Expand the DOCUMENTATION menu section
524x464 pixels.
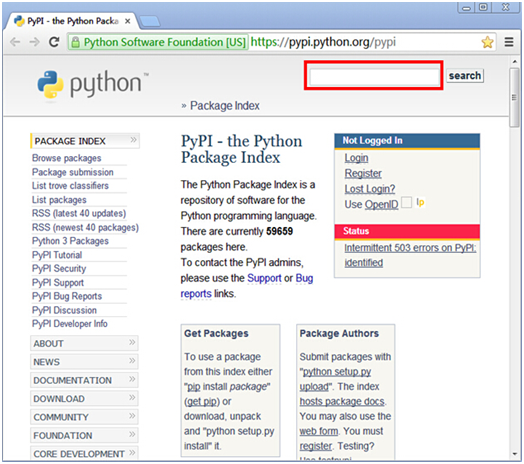(x=84, y=380)
